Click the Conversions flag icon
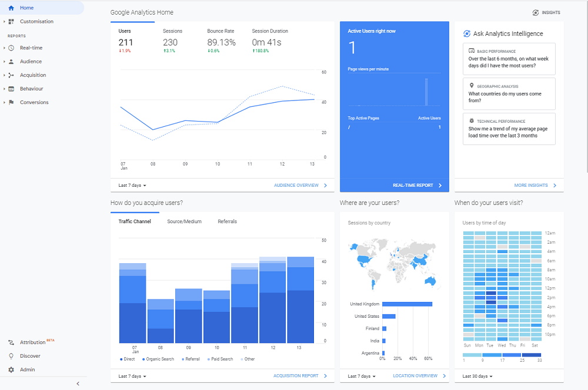Image resolution: width=588 pixels, height=390 pixels. tap(11, 102)
